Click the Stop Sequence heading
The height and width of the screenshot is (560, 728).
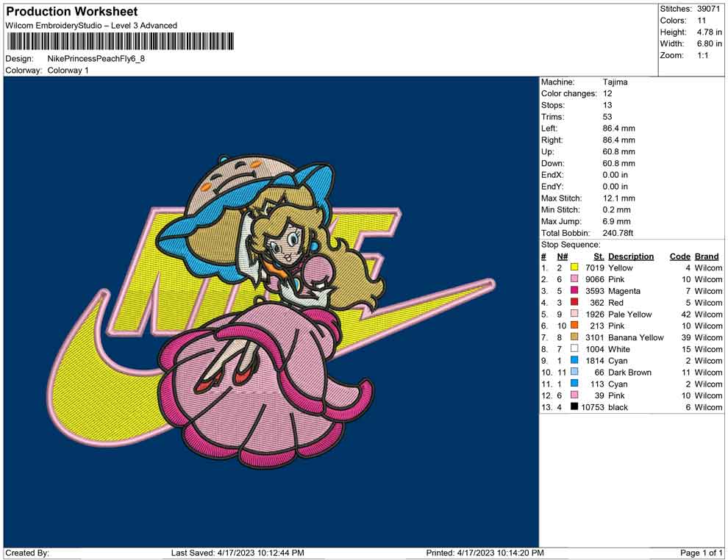(x=570, y=245)
